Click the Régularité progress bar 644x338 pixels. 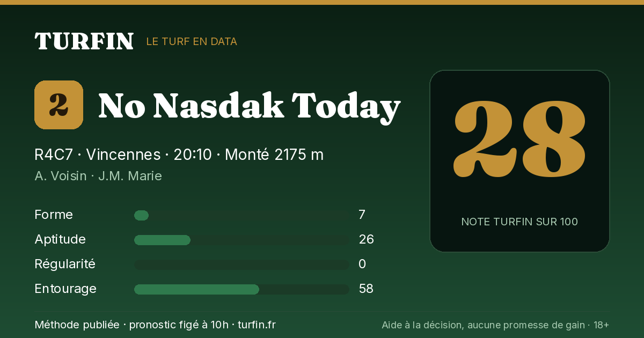point(241,264)
